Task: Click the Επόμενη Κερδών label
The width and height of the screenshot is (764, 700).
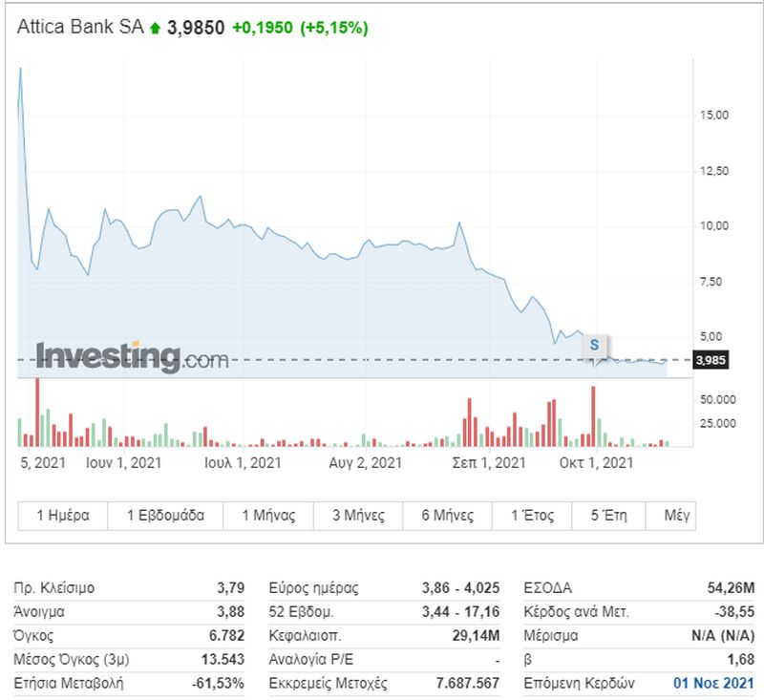Action: 579,683
